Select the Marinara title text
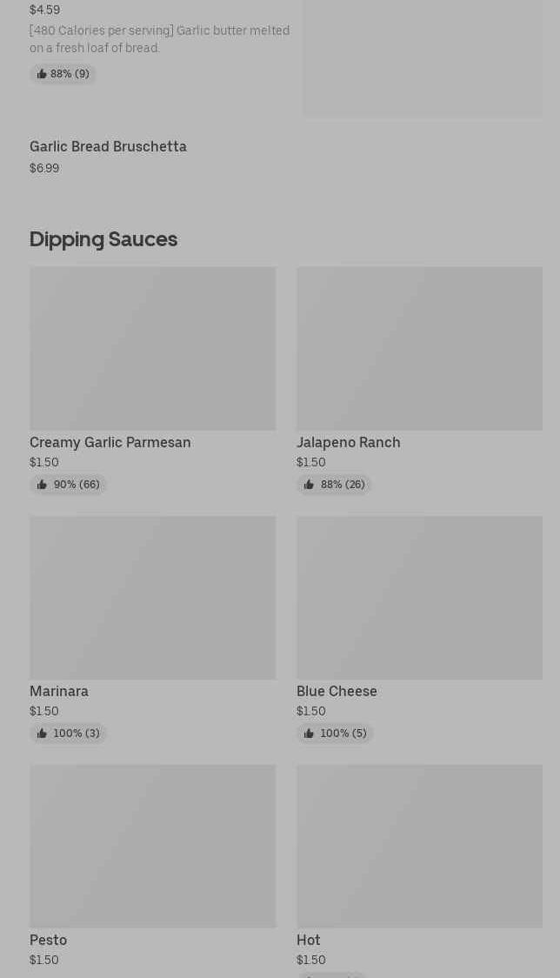Viewport: 560px width, 978px height. (x=59, y=691)
